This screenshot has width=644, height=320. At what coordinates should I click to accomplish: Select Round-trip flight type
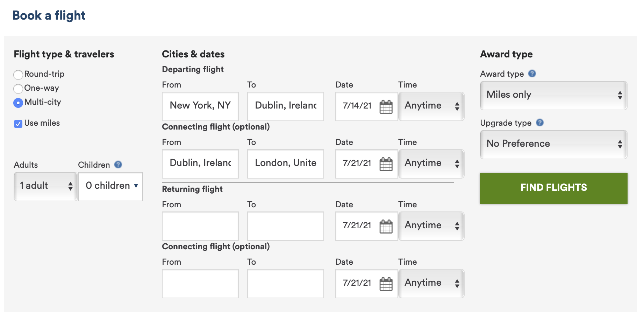click(x=18, y=75)
